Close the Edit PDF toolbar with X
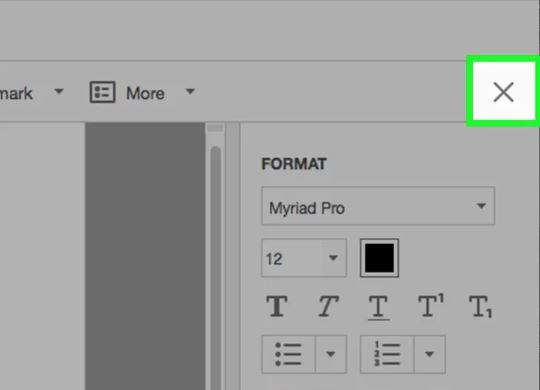The image size is (540, 390). point(503,92)
